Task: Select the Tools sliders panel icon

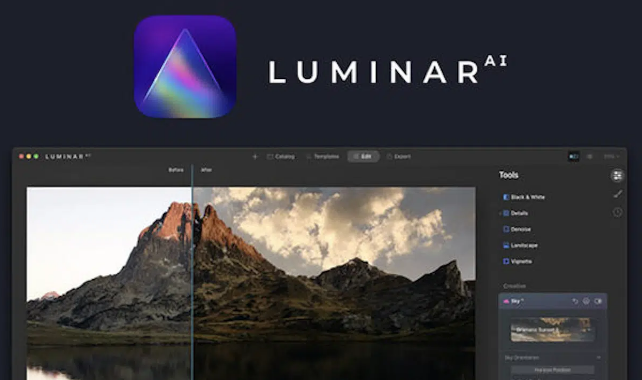Action: [x=617, y=176]
